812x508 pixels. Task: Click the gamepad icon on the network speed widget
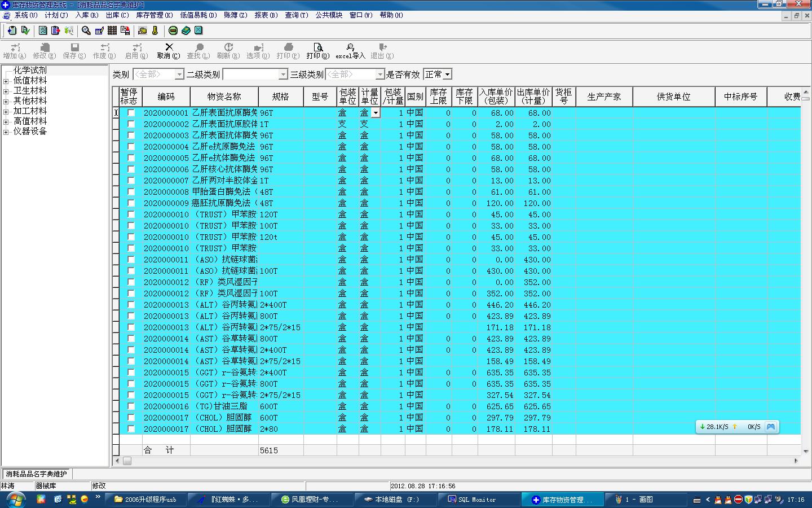click(771, 427)
